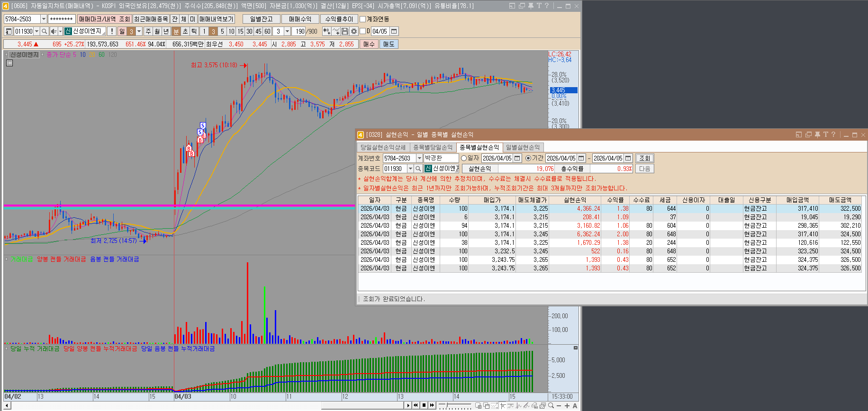The width and height of the screenshot is (868, 411).
Task: Click the rewind button in chart replay controls
Action: pyautogui.click(x=416, y=405)
